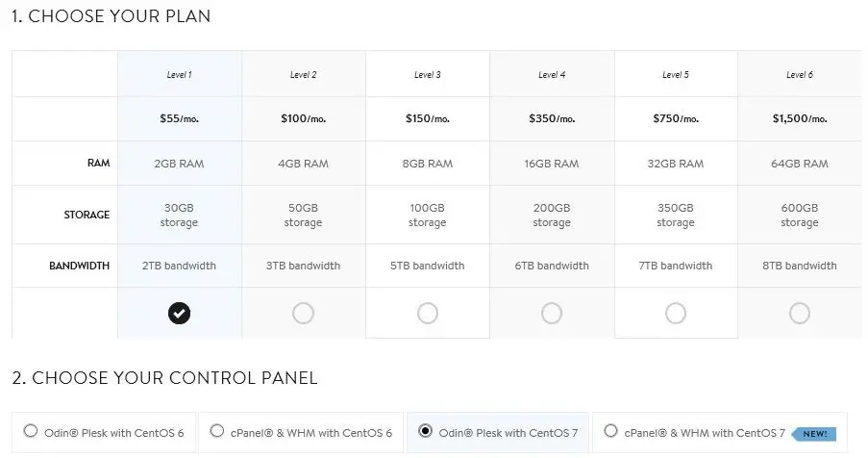Click the NEW! badge icon
The image size is (868, 458).
point(814,434)
